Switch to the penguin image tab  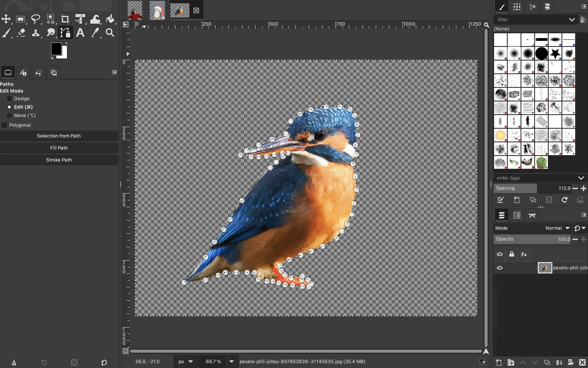(157, 10)
